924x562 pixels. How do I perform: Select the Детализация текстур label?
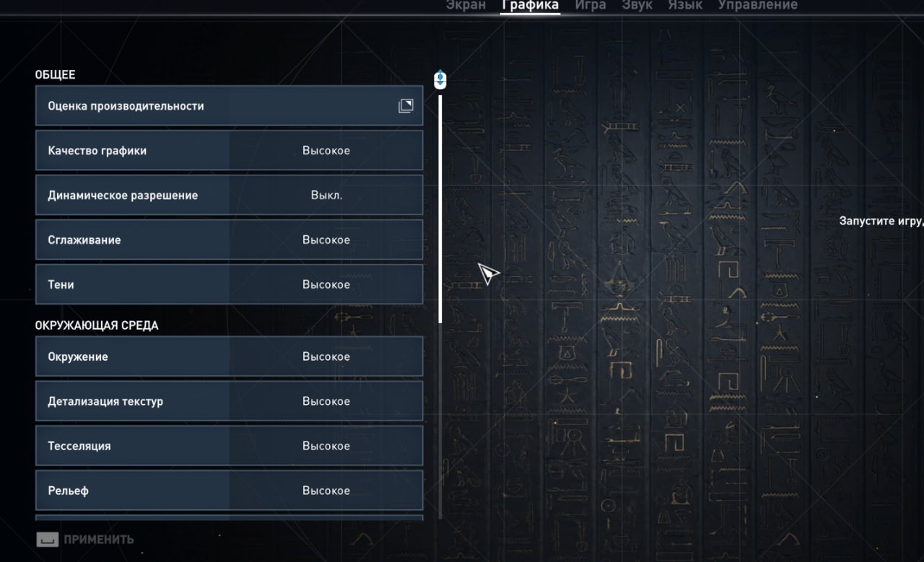(x=105, y=402)
